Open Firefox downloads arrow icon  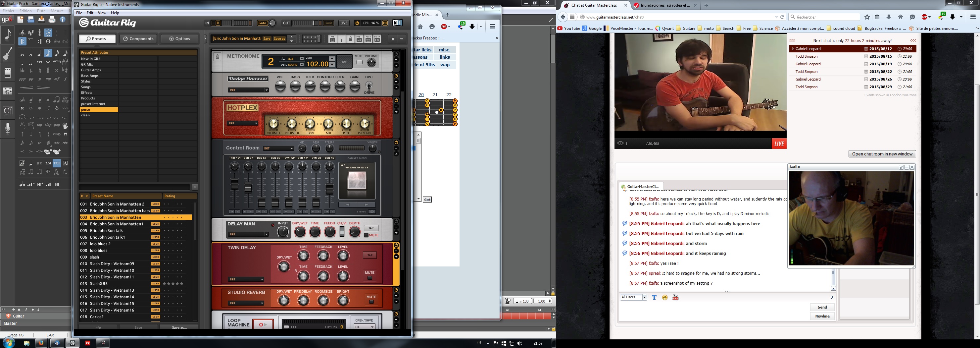click(889, 17)
